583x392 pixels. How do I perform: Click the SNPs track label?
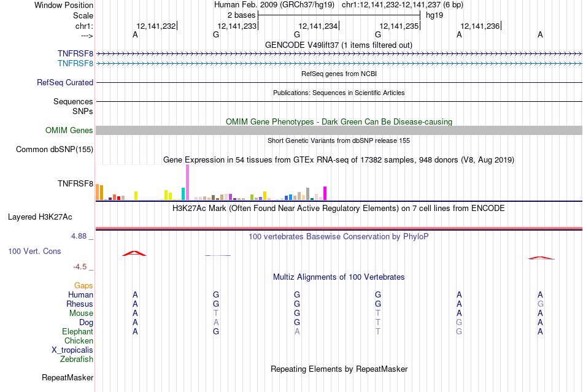point(83,111)
